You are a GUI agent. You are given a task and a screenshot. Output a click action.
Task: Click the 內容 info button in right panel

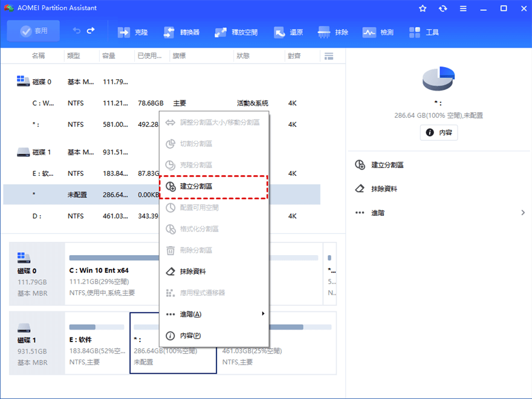pyautogui.click(x=439, y=132)
